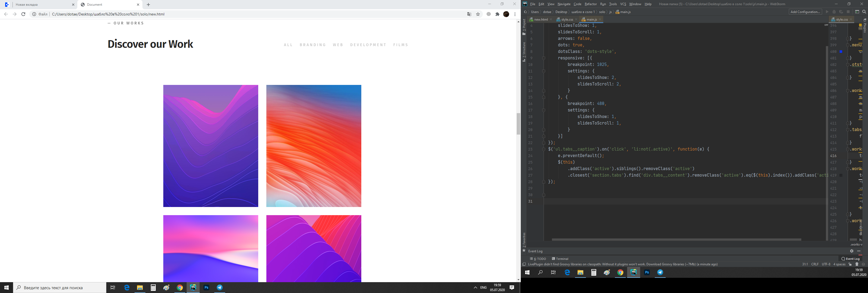The width and height of the screenshot is (868, 293).
Task: Open the Plugins side panel in WebStorm
Action: coord(865,26)
